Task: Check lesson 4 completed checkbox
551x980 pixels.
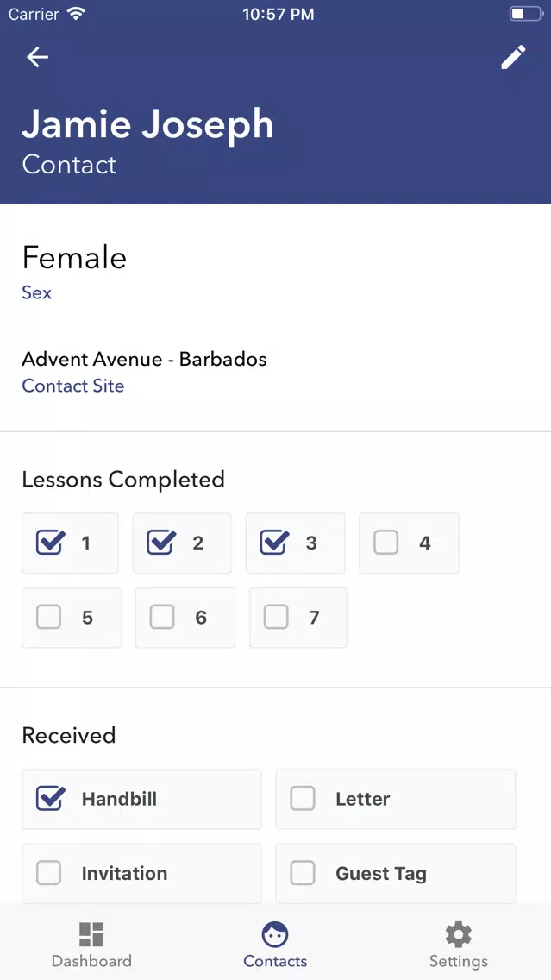Action: [x=386, y=543]
